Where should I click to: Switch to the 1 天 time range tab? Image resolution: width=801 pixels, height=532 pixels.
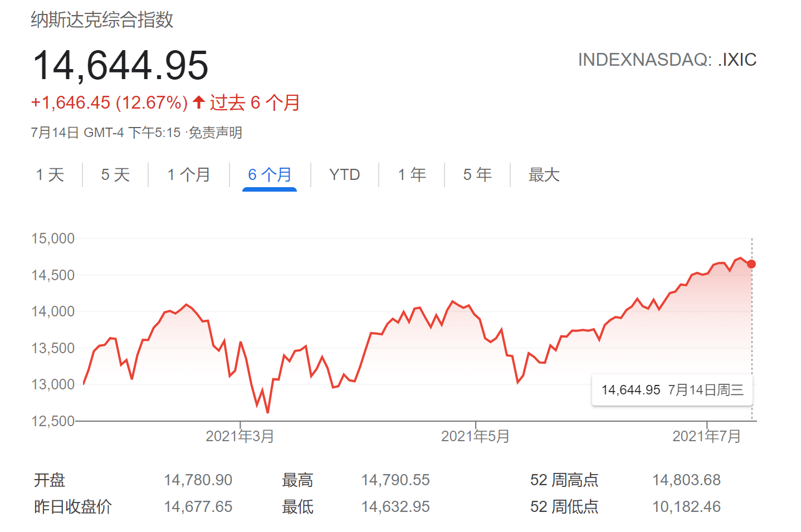[50, 175]
